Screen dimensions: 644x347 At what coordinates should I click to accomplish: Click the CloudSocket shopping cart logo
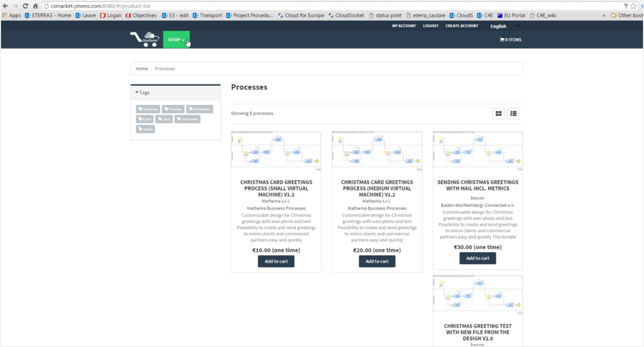click(145, 39)
